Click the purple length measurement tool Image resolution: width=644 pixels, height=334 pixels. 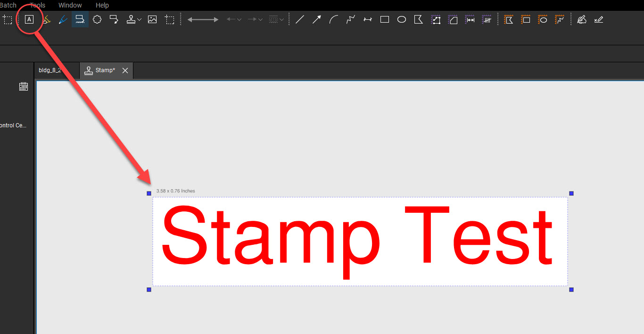pyautogui.click(x=470, y=19)
